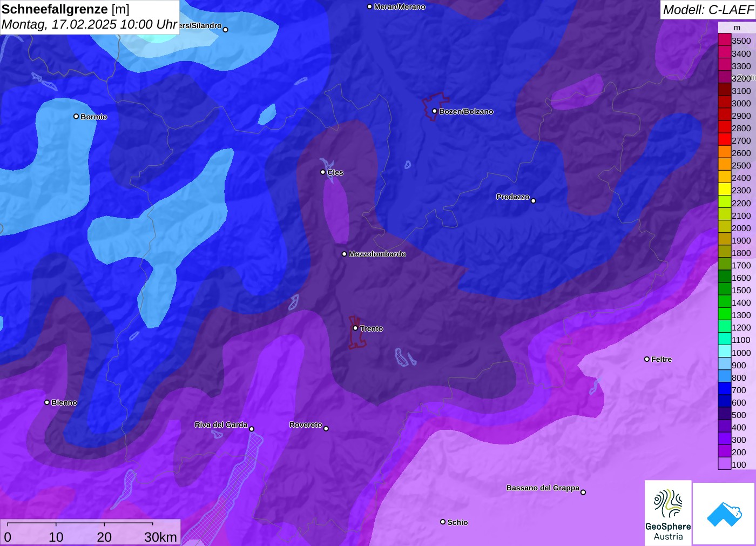Click the blue house-cloud logo icon

click(x=724, y=514)
